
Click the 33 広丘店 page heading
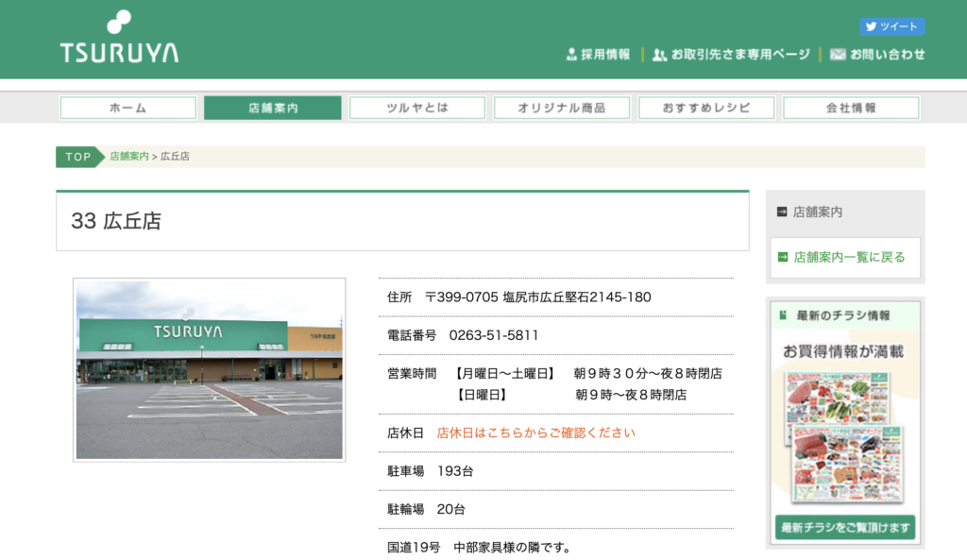(x=116, y=221)
